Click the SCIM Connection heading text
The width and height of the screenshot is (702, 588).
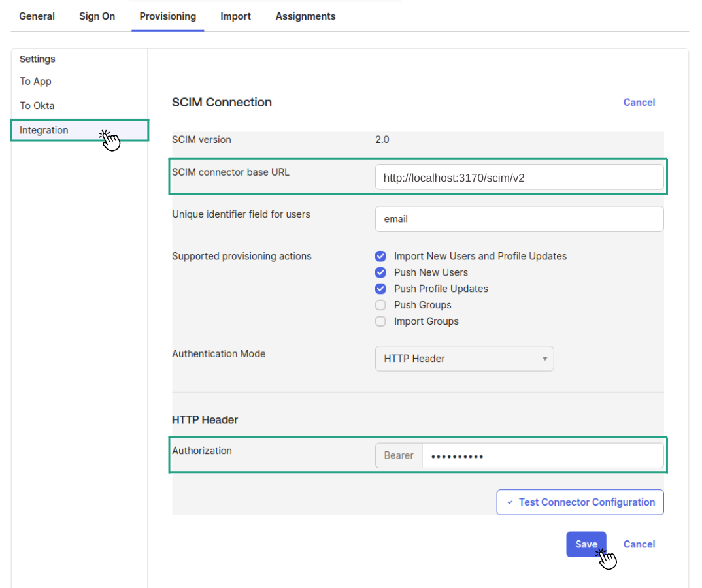[x=222, y=102]
